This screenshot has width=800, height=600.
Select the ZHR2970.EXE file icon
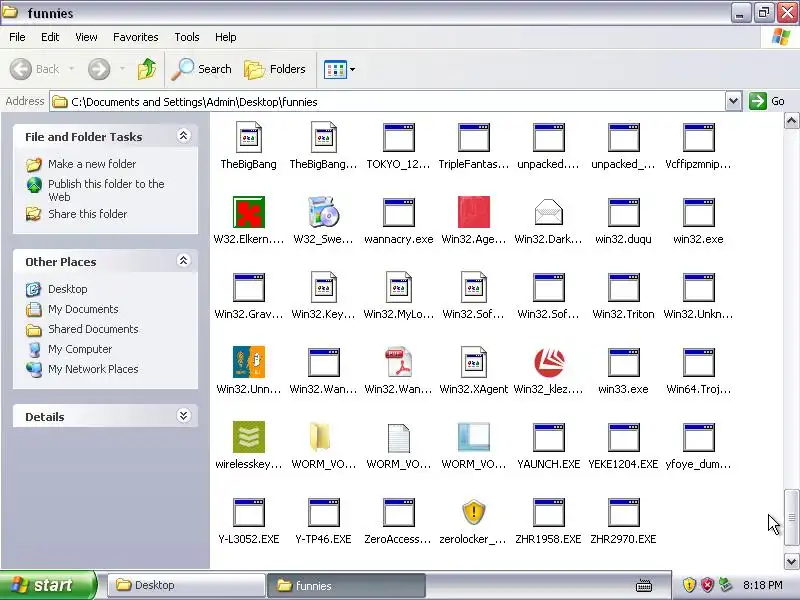(x=623, y=512)
